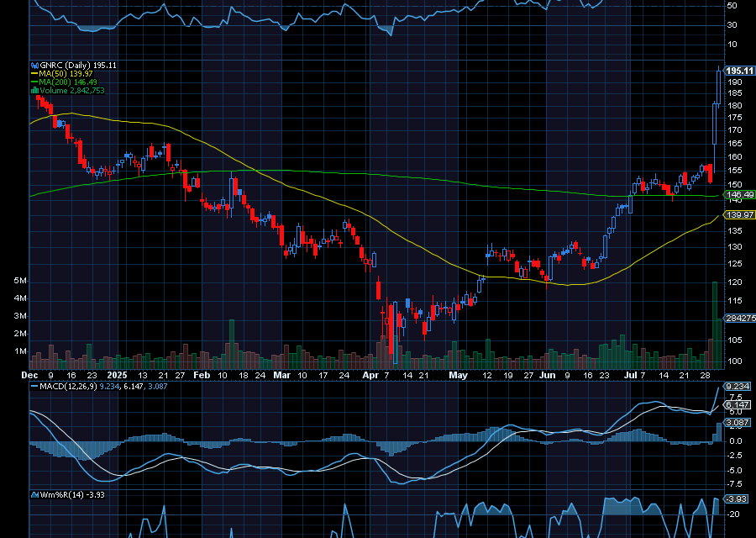Click the Wm%R(14) -3.93 legend label
This screenshot has width=756, height=538.
(x=72, y=495)
